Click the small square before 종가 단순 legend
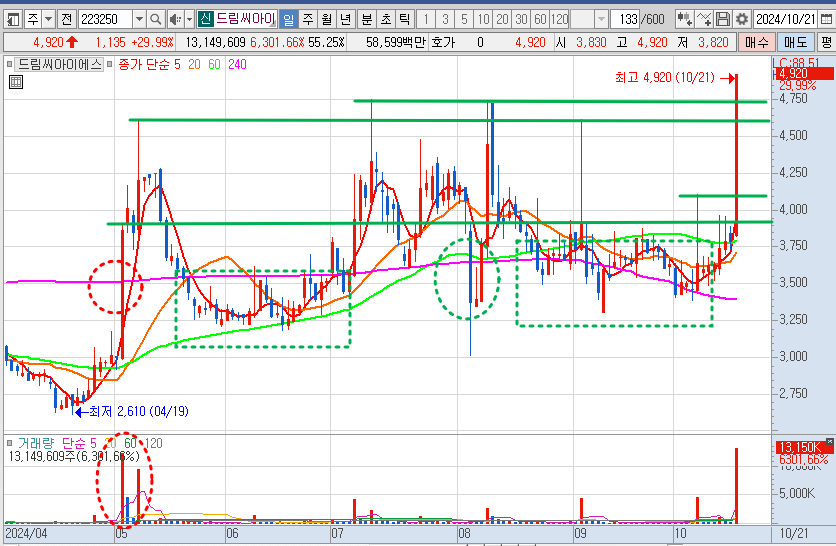 click(x=109, y=65)
